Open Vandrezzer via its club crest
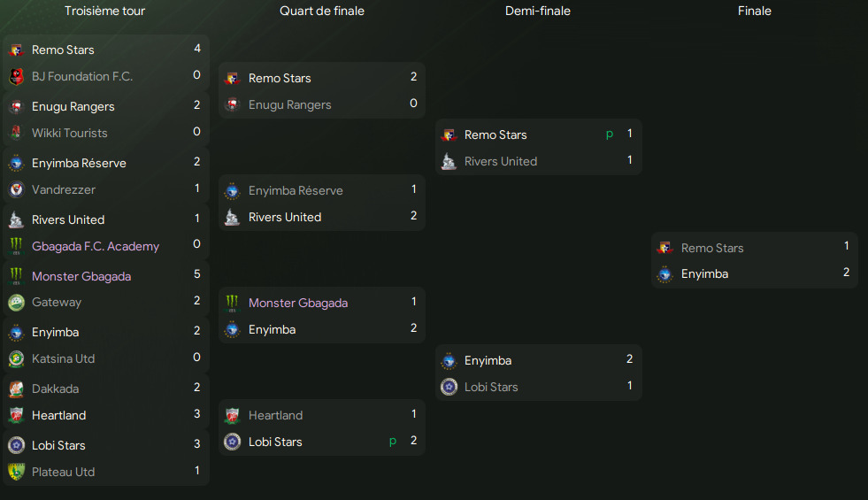This screenshot has width=868, height=500. tap(16, 189)
